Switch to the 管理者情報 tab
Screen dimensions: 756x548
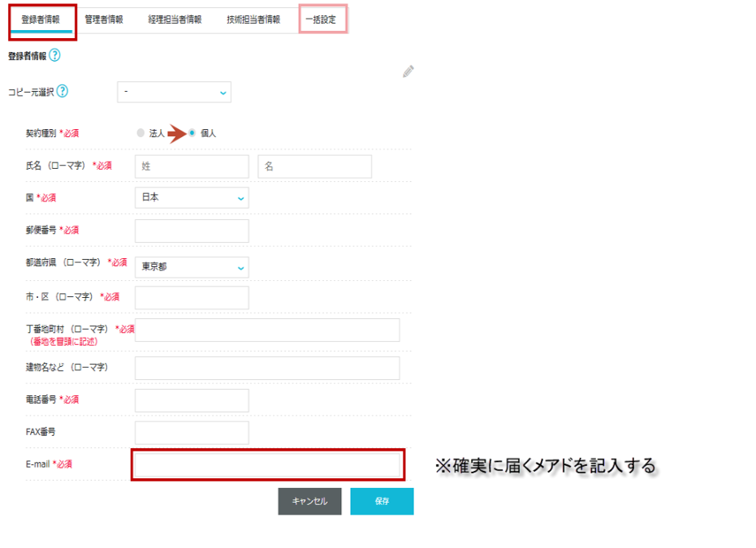pyautogui.click(x=104, y=19)
